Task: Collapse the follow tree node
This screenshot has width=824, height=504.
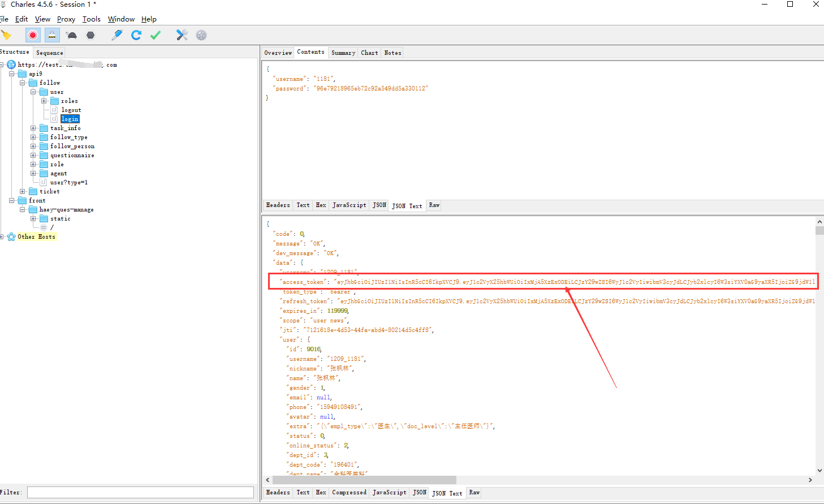Action: tap(23, 83)
